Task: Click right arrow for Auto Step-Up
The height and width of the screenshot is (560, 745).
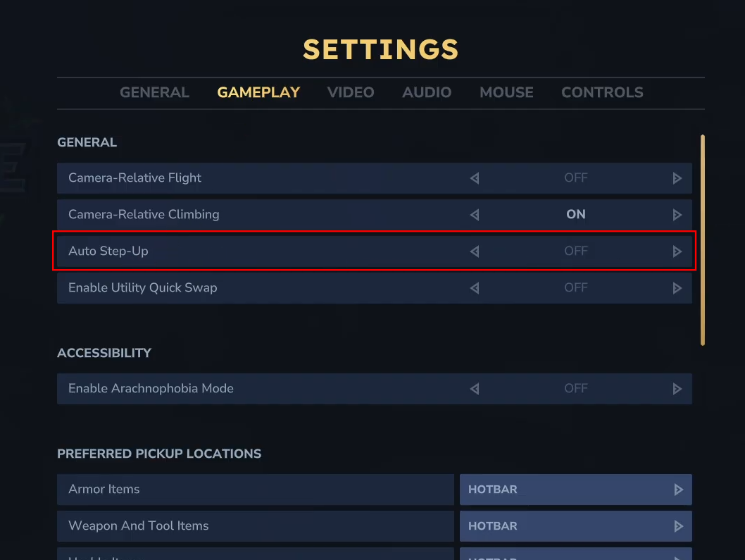Action: (677, 251)
